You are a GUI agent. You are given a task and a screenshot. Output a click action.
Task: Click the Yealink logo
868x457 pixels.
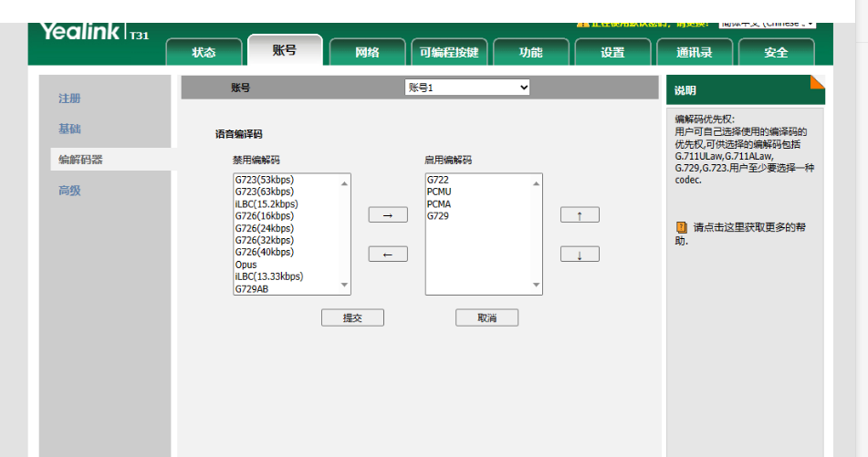pos(80,33)
